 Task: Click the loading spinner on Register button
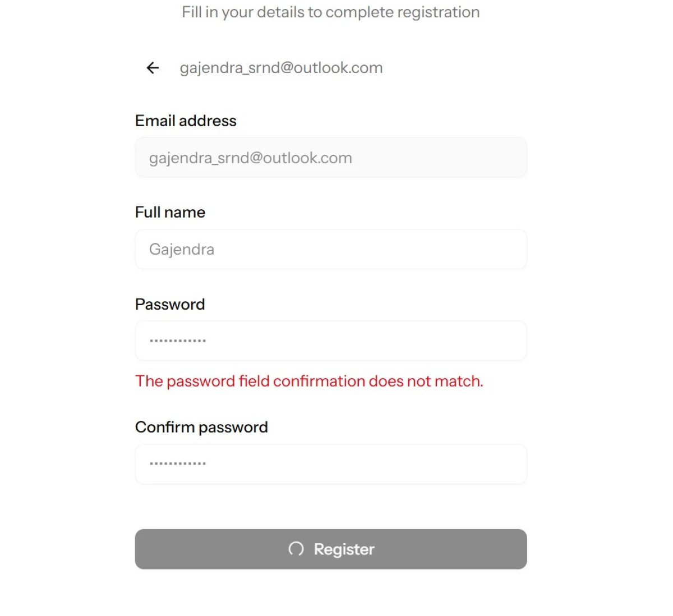[296, 549]
